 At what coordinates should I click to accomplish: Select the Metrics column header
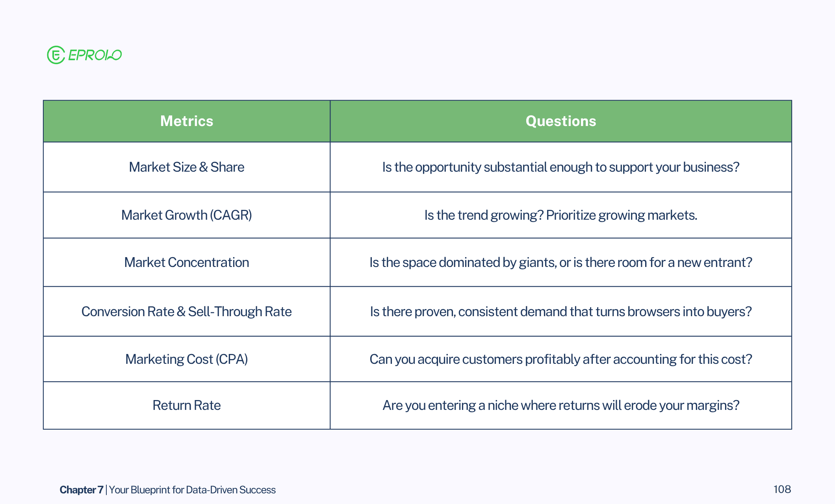[187, 121]
